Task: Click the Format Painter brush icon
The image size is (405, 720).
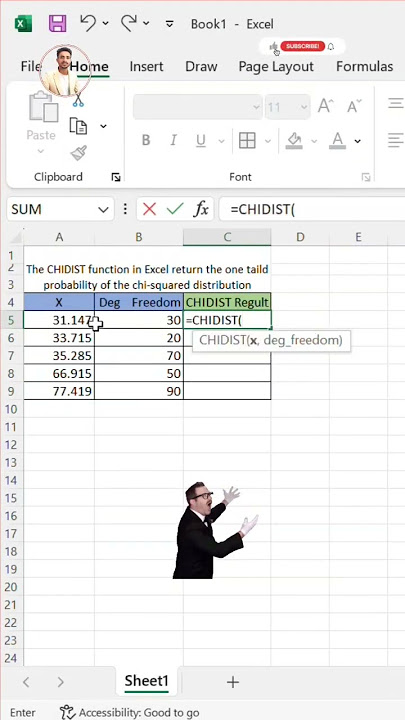Action: click(79, 153)
